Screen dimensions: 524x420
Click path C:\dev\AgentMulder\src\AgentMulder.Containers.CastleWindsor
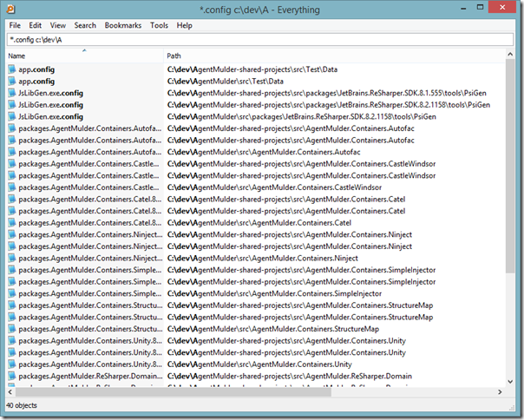click(274, 187)
